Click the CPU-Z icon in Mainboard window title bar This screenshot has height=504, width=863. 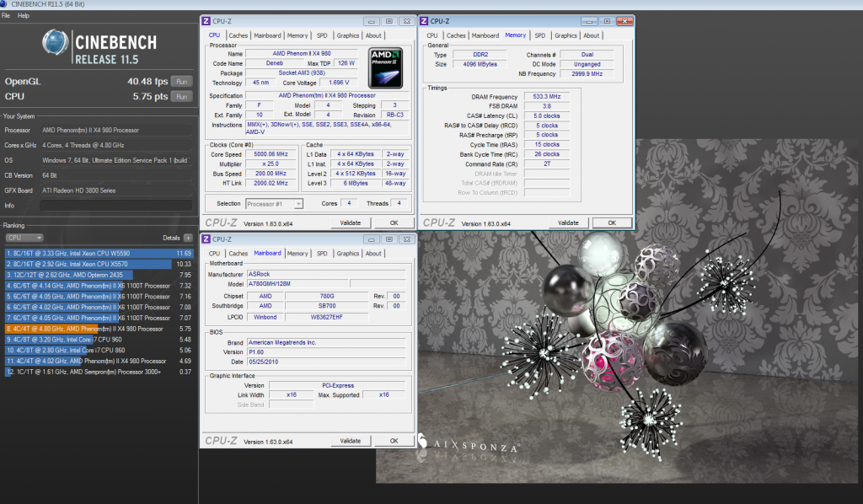206,239
